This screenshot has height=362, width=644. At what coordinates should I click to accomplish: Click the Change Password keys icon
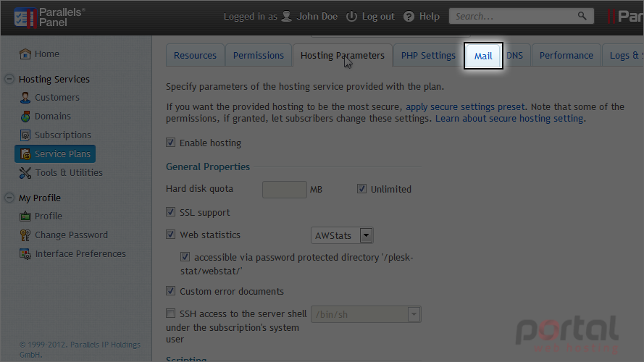(x=25, y=235)
